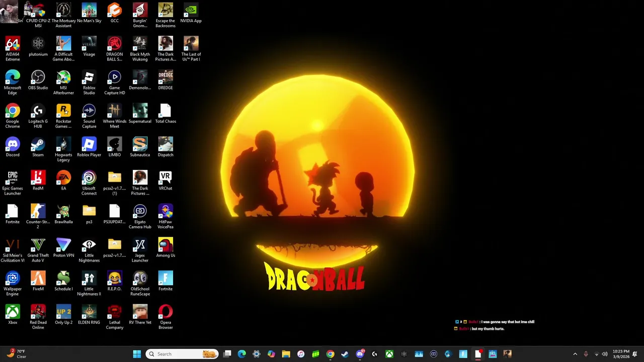Select the RedM desktop shortcut
644x362 pixels.
(x=38, y=181)
